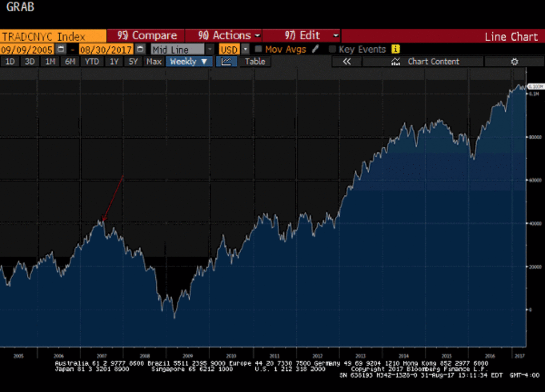Screen dimensions: 545x392
Task: Select the YTD range tab
Action: [x=92, y=62]
